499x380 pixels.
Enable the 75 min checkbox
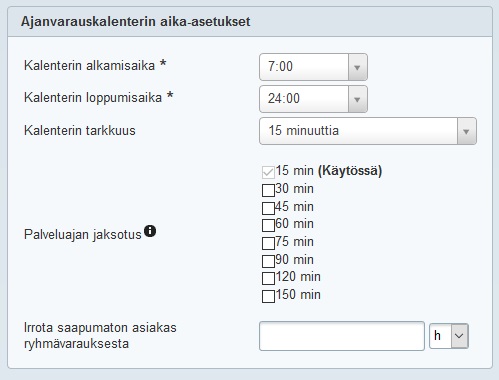pyautogui.click(x=268, y=243)
